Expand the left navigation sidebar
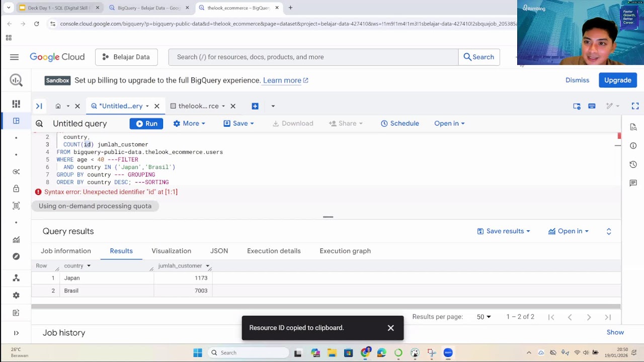644x362 pixels. tap(16, 333)
